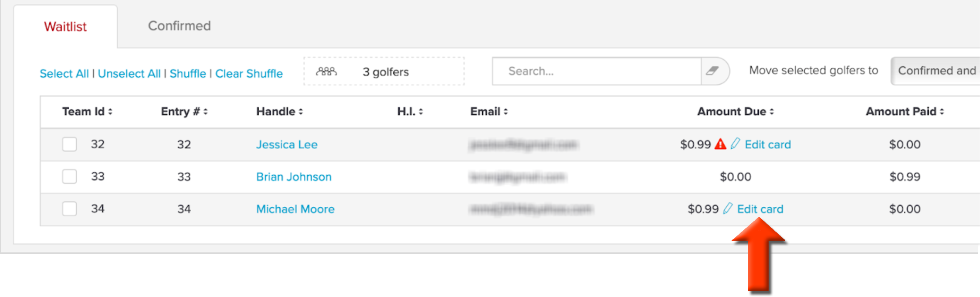
Task: Check the box for team 32
Action: [x=69, y=144]
